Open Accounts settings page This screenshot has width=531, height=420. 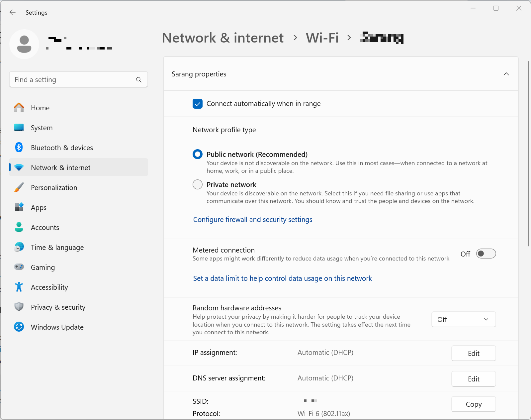(x=78, y=227)
